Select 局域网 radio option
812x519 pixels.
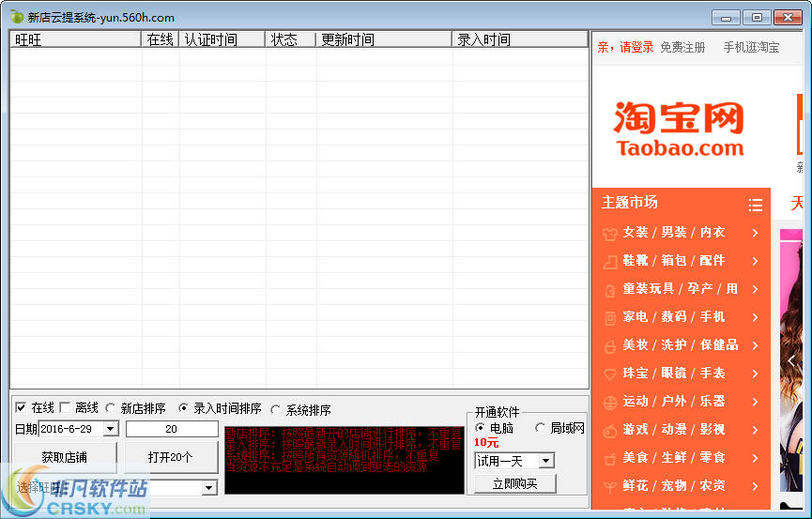pos(540,428)
